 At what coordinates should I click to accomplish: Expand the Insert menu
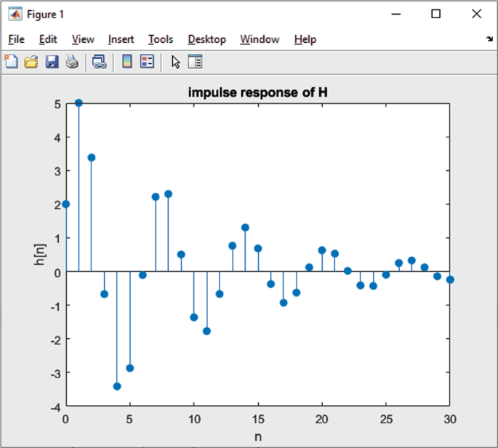121,39
